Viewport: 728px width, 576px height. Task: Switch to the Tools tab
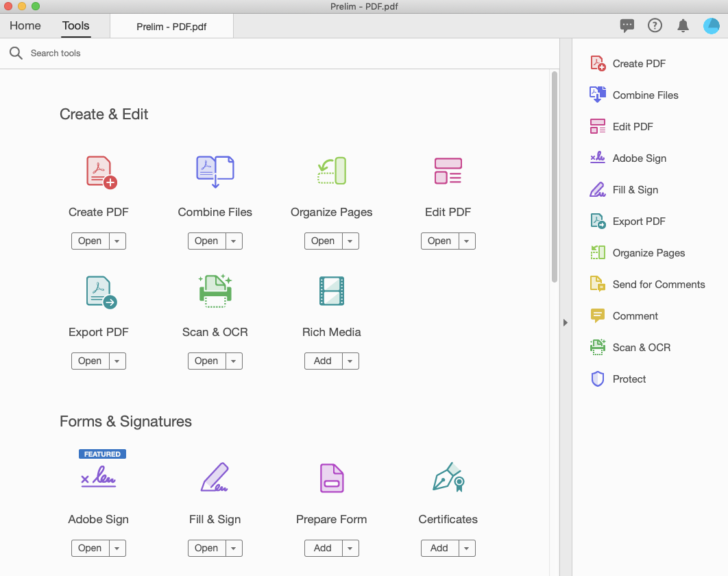point(75,25)
